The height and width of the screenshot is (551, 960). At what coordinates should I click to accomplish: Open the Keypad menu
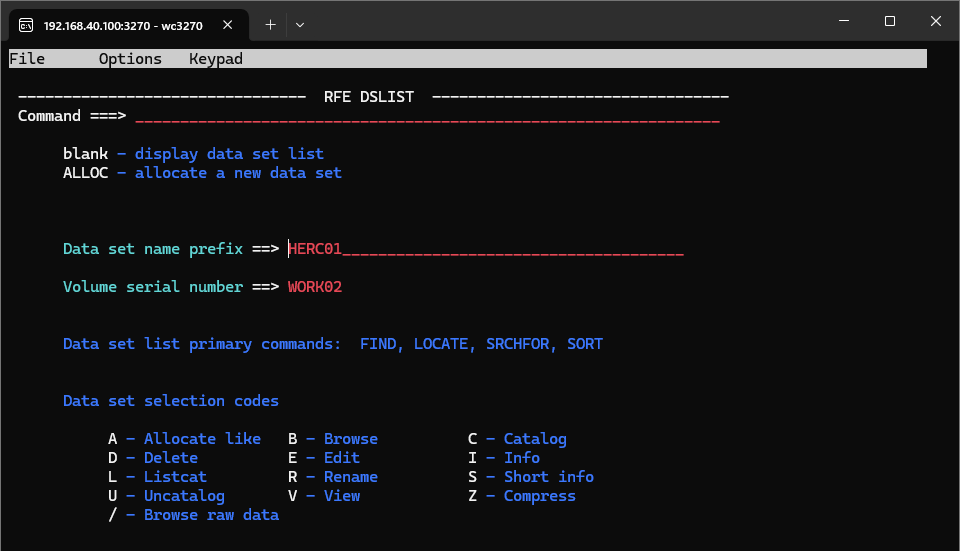pyautogui.click(x=216, y=59)
